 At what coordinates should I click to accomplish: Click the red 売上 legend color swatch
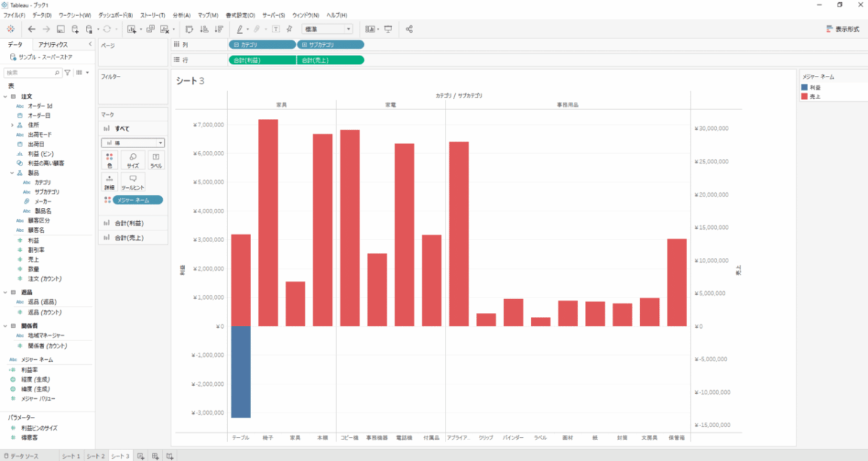(806, 96)
